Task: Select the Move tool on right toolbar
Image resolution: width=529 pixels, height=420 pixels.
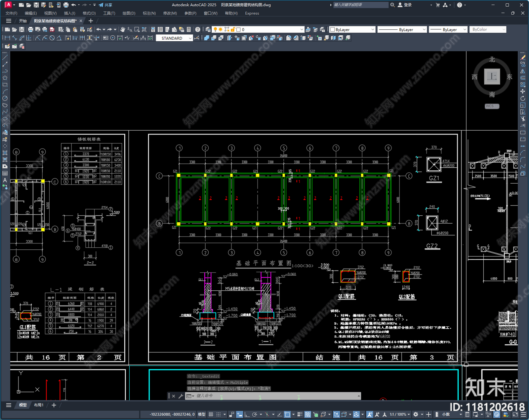Action: pyautogui.click(x=523, y=91)
